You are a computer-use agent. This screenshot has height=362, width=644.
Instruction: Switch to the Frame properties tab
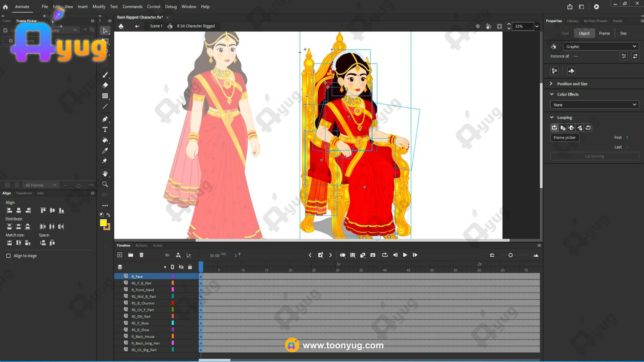pyautogui.click(x=604, y=33)
